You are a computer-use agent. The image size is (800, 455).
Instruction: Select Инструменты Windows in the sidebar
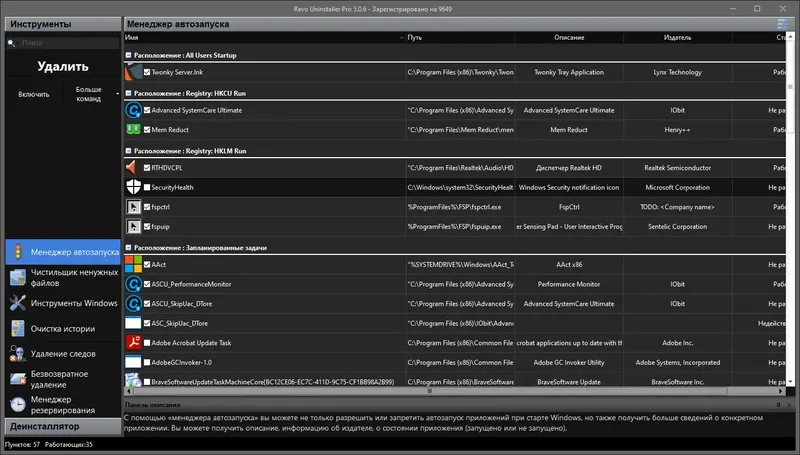pyautogui.click(x=63, y=303)
